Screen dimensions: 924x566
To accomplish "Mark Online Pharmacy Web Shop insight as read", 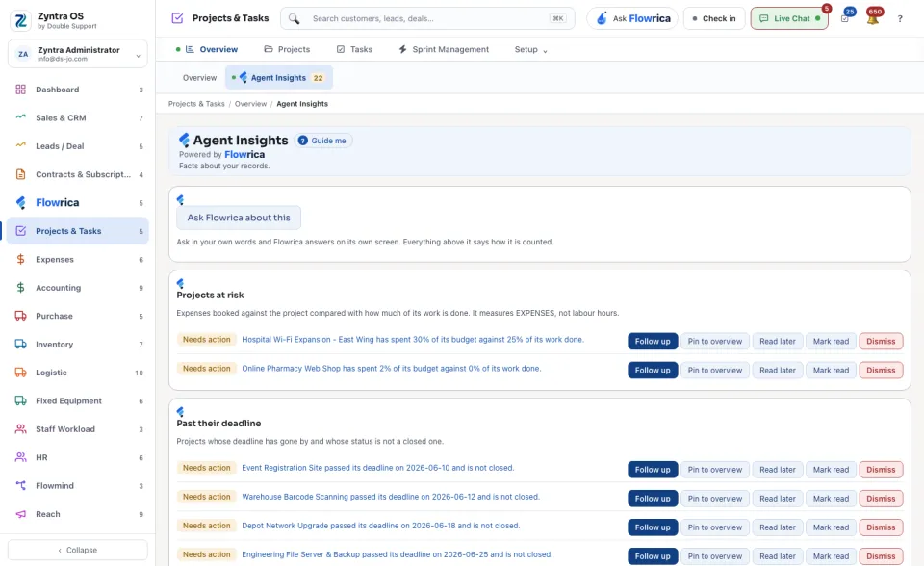I will coord(831,371).
